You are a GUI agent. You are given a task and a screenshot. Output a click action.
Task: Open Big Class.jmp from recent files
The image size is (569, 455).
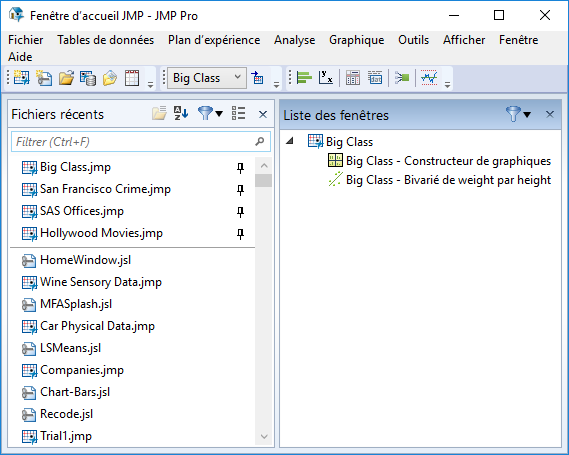click(x=75, y=167)
